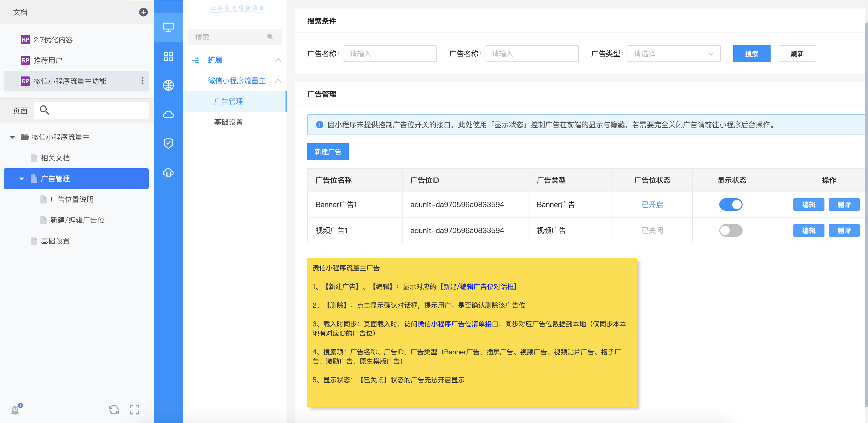Select the 广告管理 page in tree
This screenshot has height=423, width=868.
click(76, 179)
